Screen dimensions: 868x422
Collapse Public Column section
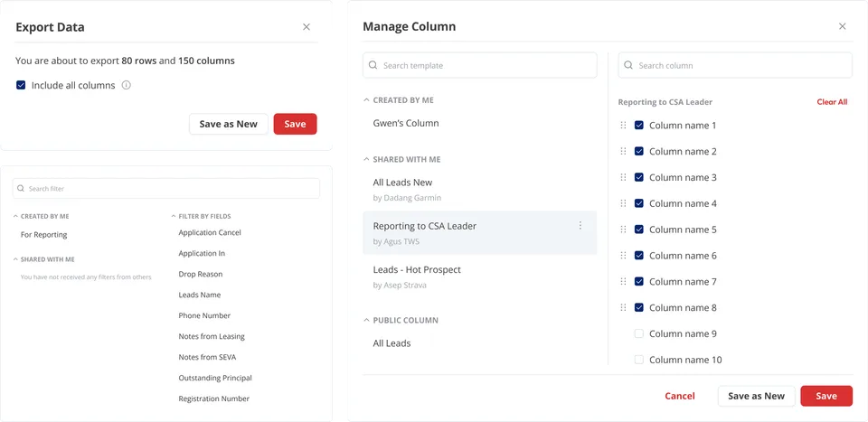(x=366, y=320)
